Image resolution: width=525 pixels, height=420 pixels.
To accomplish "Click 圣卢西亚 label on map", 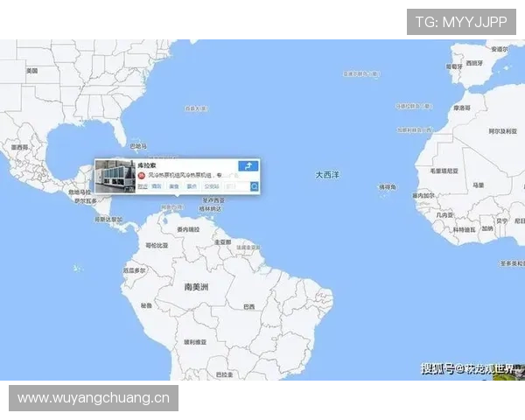I will 213,200.
